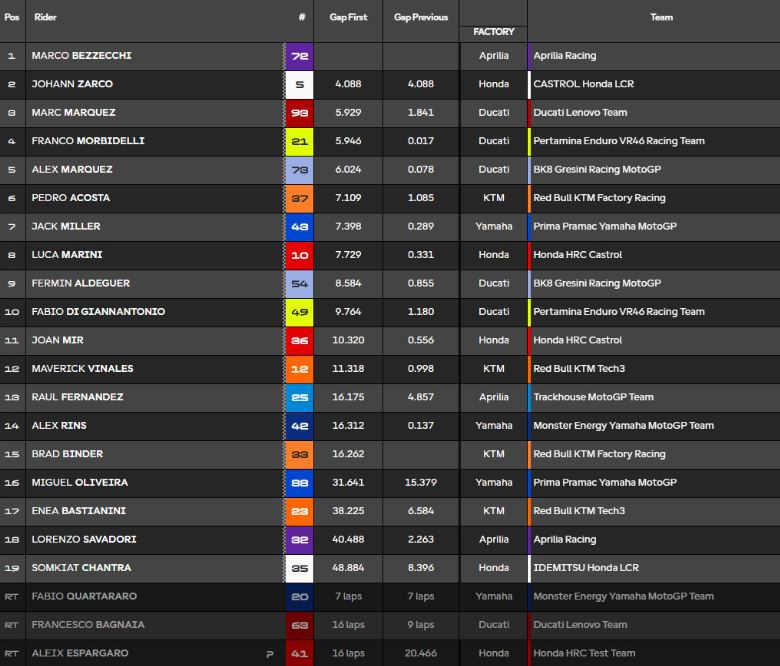Click factory Aprilia in Savadori row
Image resolution: width=780 pixels, height=666 pixels.
(x=493, y=539)
